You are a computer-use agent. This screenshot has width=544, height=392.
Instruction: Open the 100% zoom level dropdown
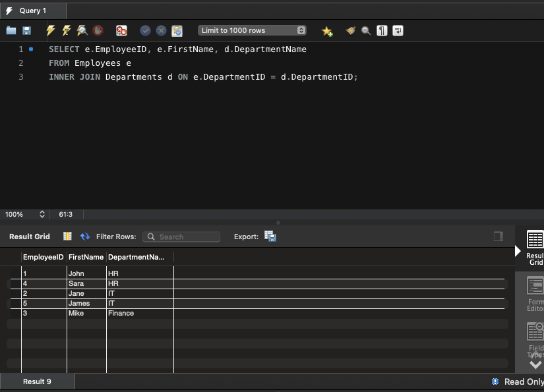tap(25, 214)
